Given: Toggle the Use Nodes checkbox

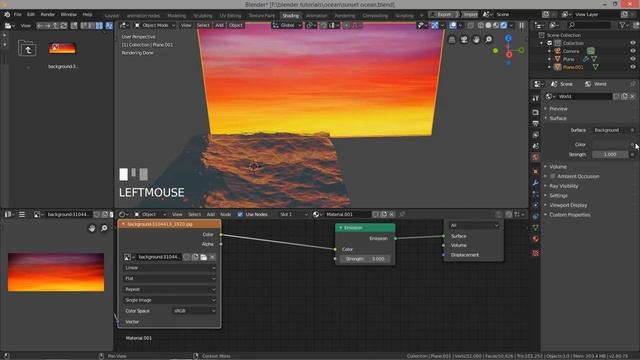Looking at the screenshot, I should coord(240,214).
